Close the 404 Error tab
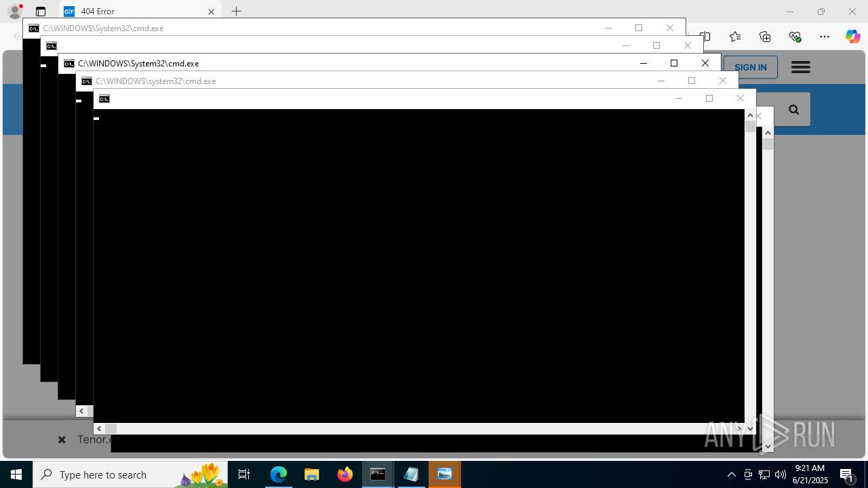This screenshot has height=488, width=868. tap(211, 12)
